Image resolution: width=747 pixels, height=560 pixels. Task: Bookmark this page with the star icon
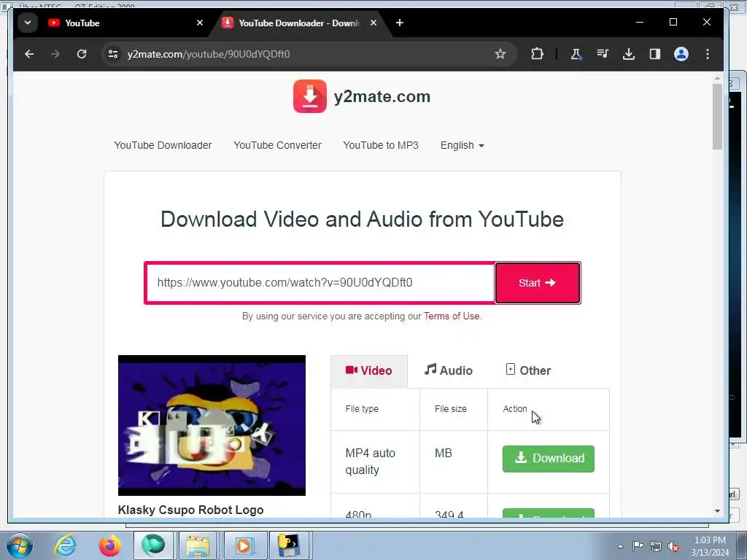tap(500, 54)
